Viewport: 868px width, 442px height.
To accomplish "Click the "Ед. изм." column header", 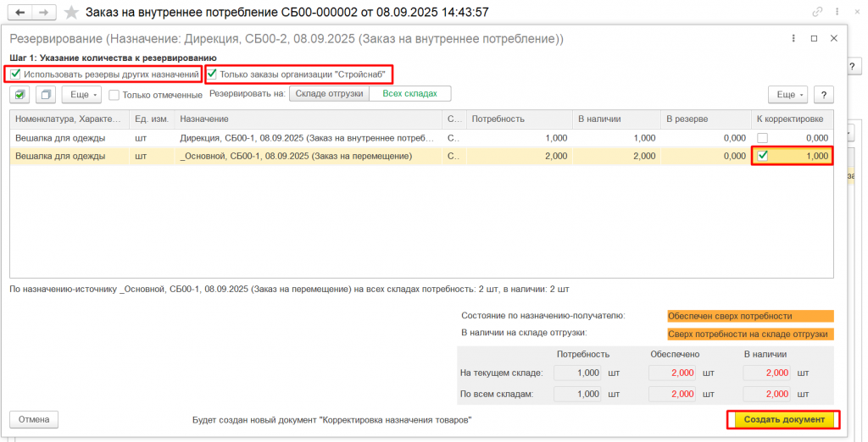I will 152,119.
